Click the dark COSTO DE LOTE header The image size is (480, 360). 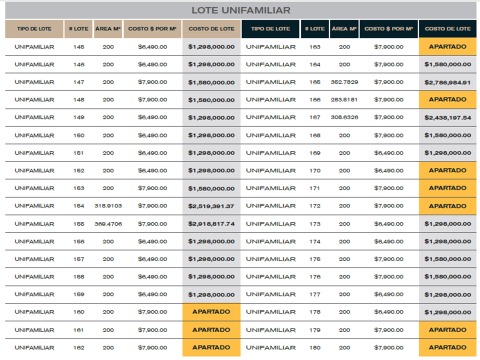point(448,29)
